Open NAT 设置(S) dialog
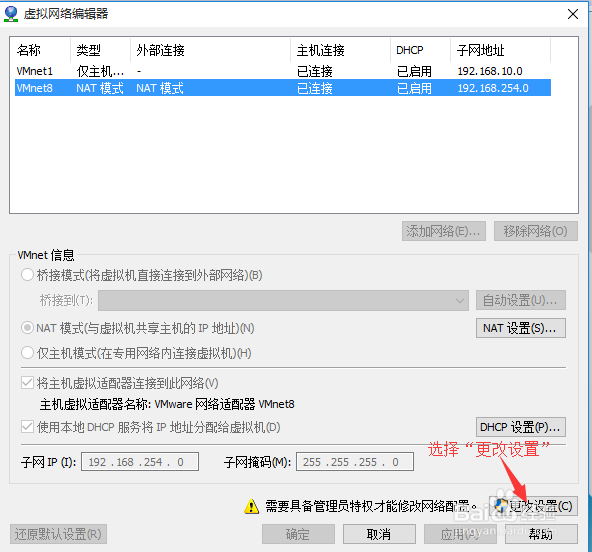 (x=521, y=328)
